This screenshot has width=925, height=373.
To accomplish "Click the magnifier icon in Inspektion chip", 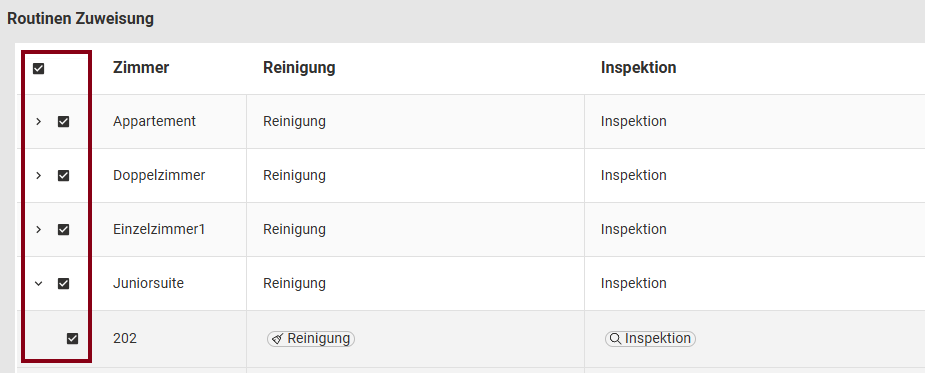I will coord(615,339).
